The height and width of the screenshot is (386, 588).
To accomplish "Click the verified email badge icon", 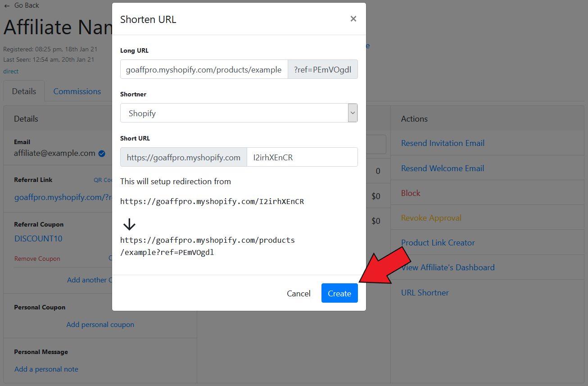I will tap(102, 154).
